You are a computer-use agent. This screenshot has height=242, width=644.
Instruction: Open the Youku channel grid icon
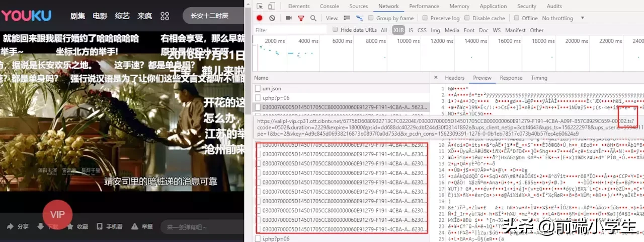[165, 16]
